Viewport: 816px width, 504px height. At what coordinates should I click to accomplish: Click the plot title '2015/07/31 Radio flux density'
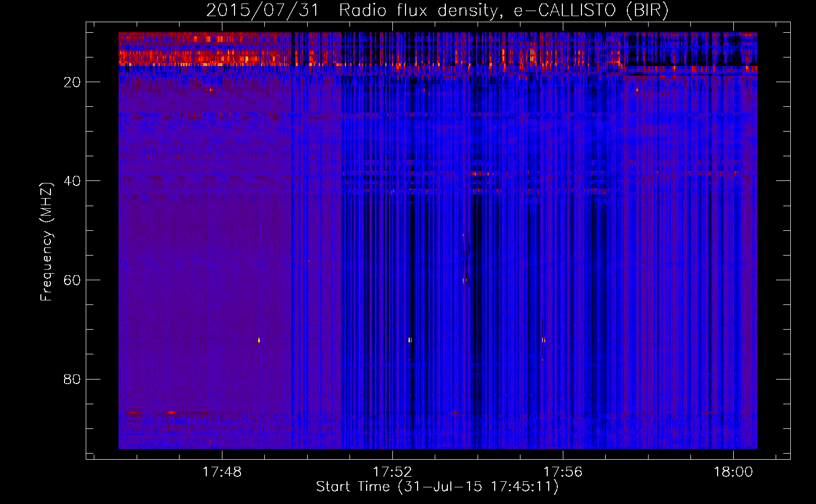[x=437, y=10]
